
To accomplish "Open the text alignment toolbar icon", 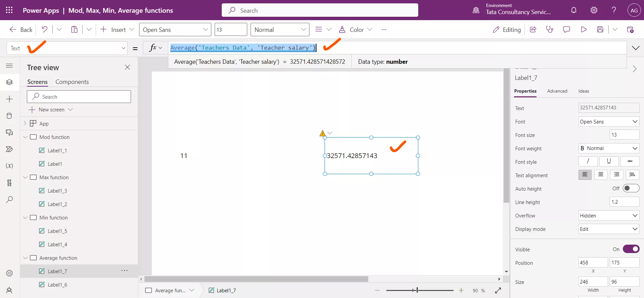I will point(318,30).
